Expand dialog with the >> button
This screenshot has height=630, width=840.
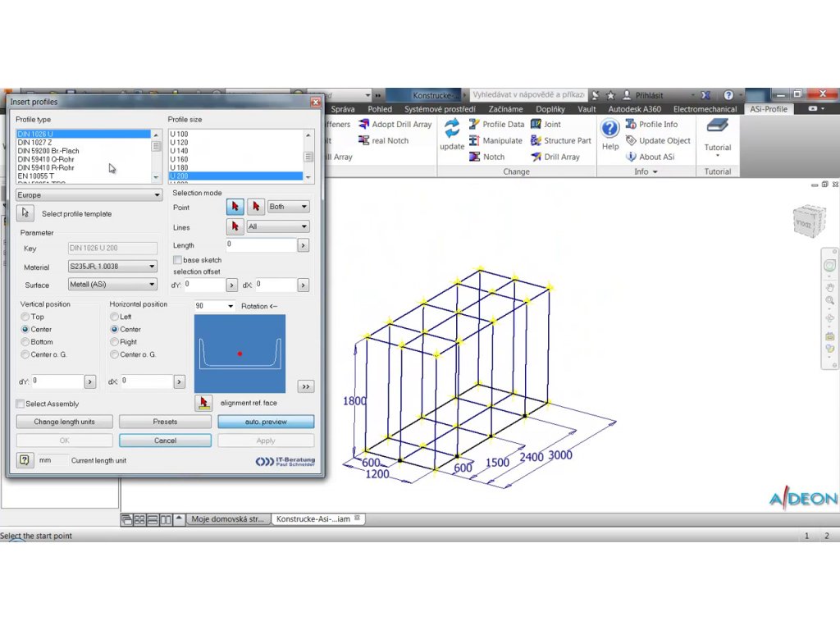point(305,386)
